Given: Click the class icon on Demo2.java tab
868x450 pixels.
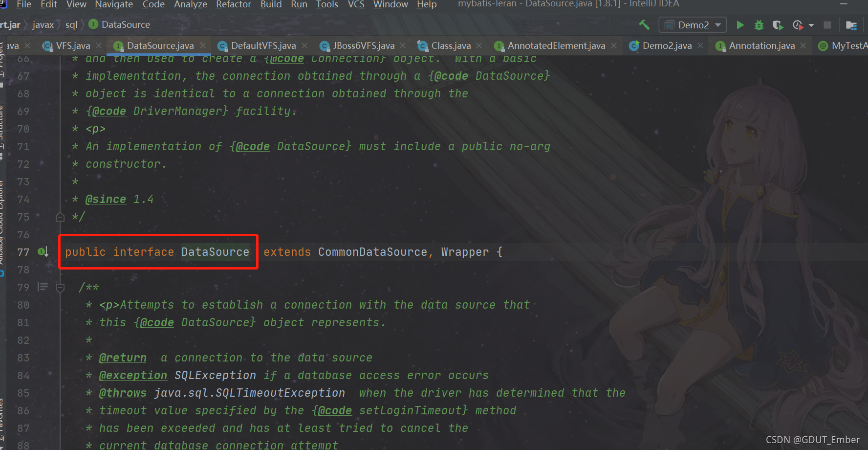Looking at the screenshot, I should point(634,46).
